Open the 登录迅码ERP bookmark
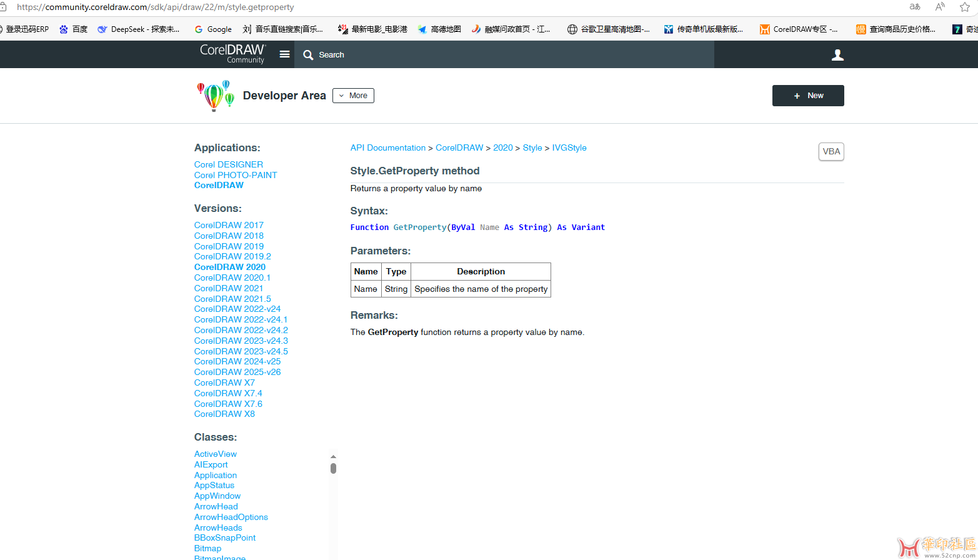Viewport: 978px width, 560px height. pyautogui.click(x=24, y=29)
